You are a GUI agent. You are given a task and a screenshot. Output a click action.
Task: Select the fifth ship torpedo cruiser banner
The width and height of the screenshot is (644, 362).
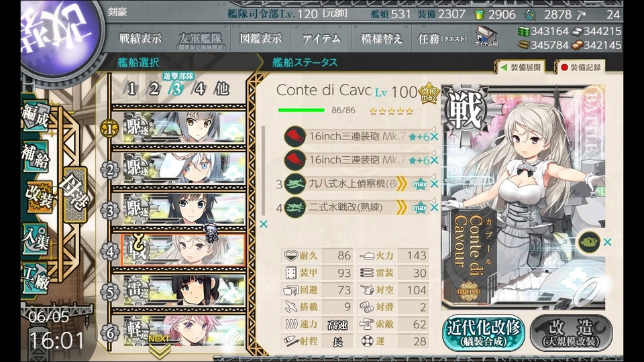point(184,290)
